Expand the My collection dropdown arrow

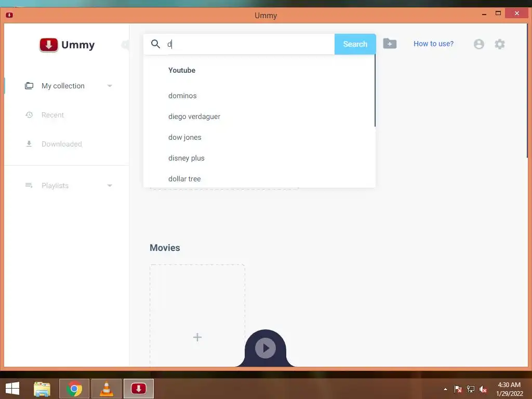point(110,86)
